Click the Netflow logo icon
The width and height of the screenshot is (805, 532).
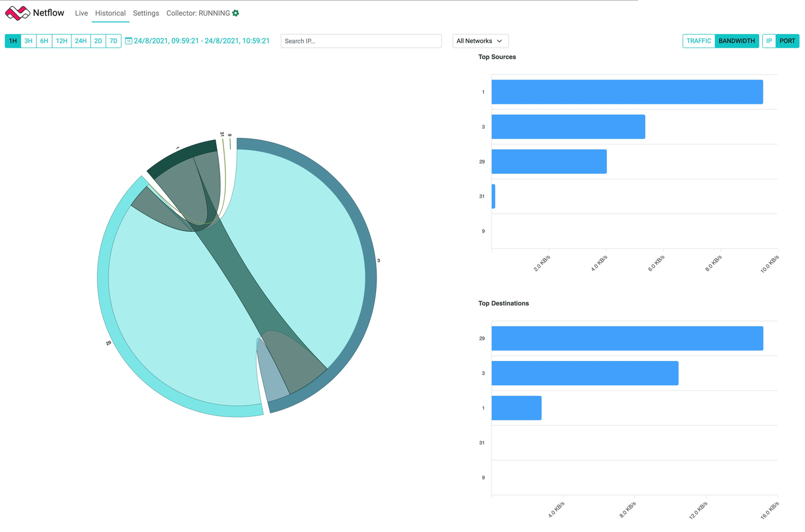17,13
